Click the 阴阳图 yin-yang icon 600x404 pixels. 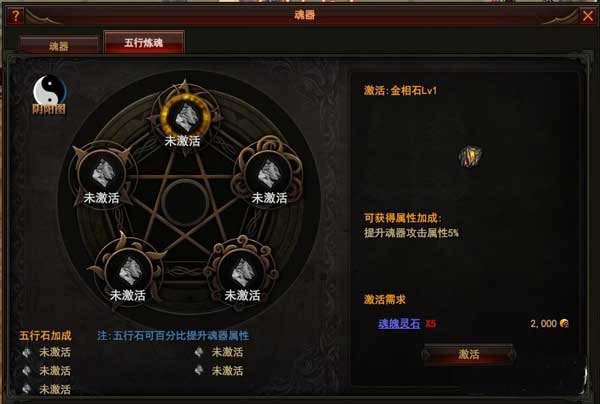[49, 94]
